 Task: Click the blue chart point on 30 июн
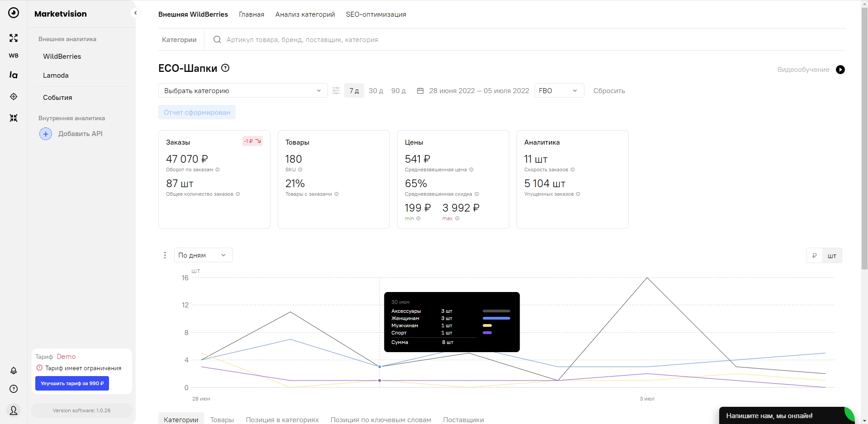pyautogui.click(x=379, y=367)
